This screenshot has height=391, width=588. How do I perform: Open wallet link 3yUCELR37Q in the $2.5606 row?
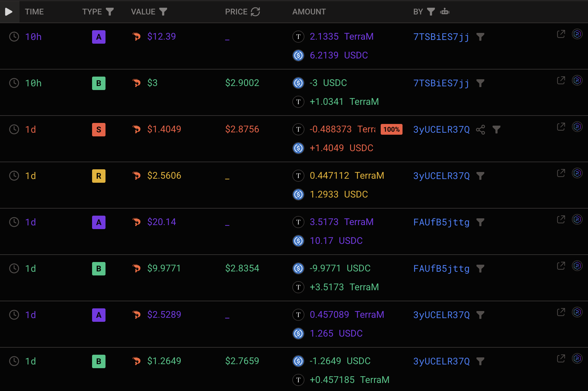[441, 176]
